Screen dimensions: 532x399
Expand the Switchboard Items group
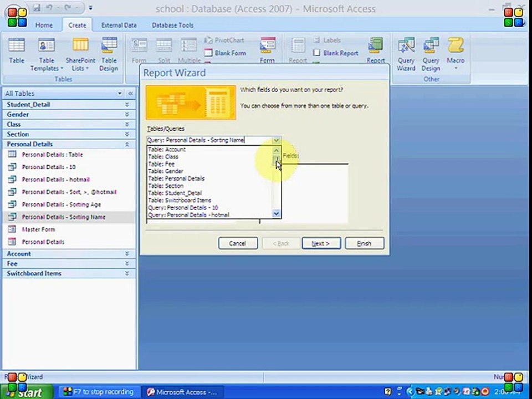(x=126, y=273)
